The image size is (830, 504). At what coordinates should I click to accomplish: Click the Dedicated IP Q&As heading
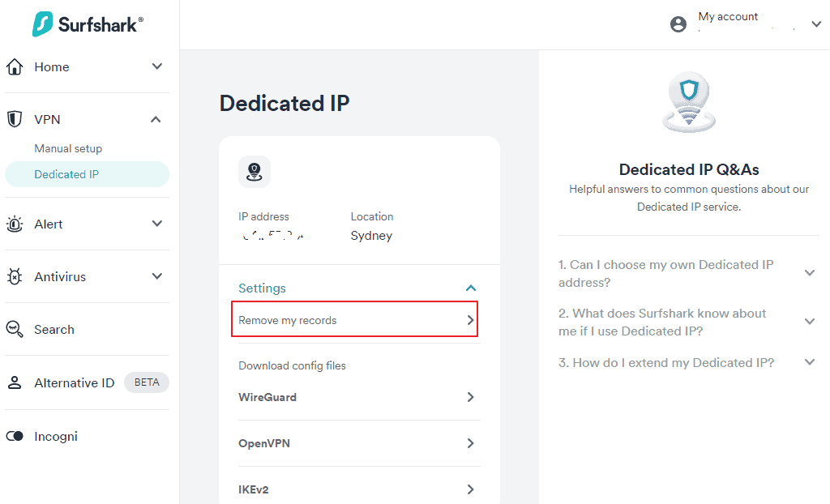click(689, 169)
